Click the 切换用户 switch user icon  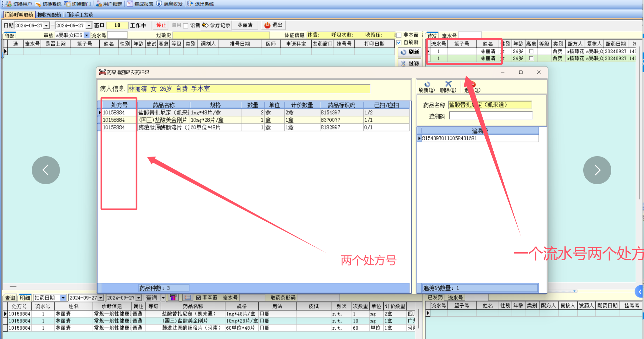9,4
